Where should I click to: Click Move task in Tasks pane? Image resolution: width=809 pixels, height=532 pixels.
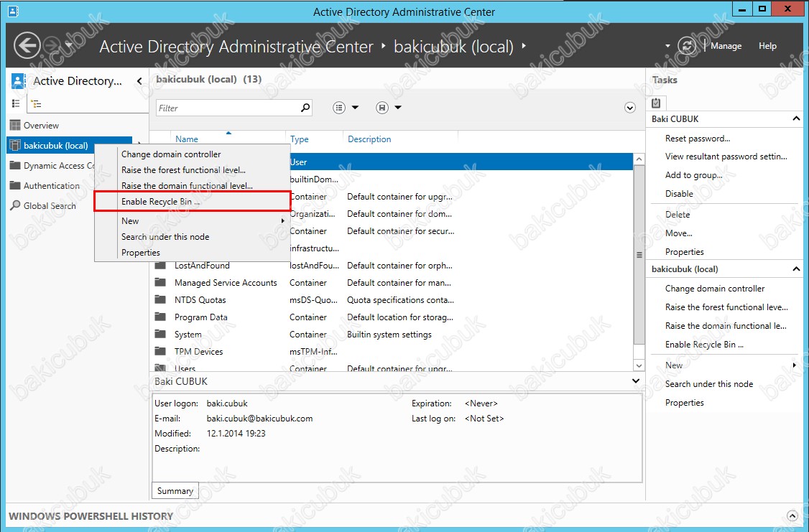[678, 233]
